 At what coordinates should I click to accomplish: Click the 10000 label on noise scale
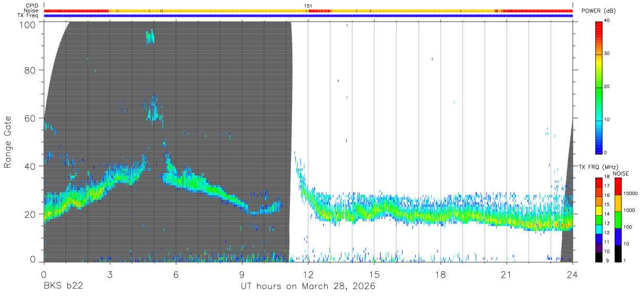(x=631, y=194)
